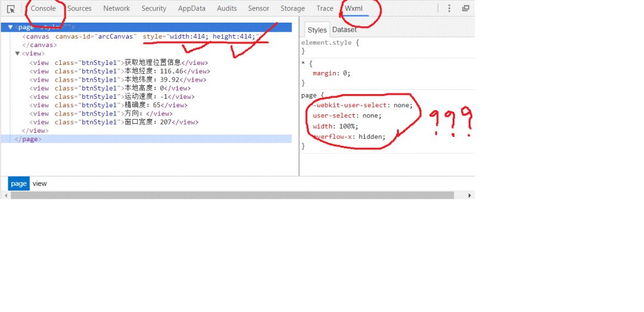644x312 pixels.
Task: Switch to the Audits tab
Action: tap(227, 8)
